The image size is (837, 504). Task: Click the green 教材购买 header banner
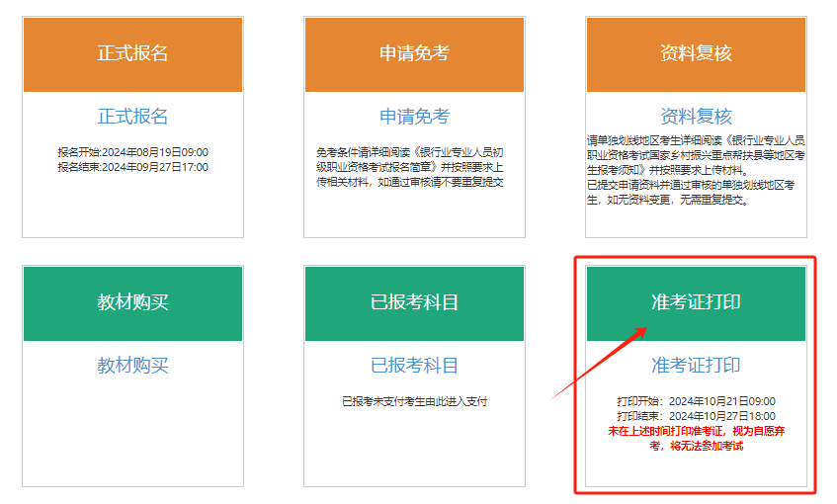[x=132, y=302]
